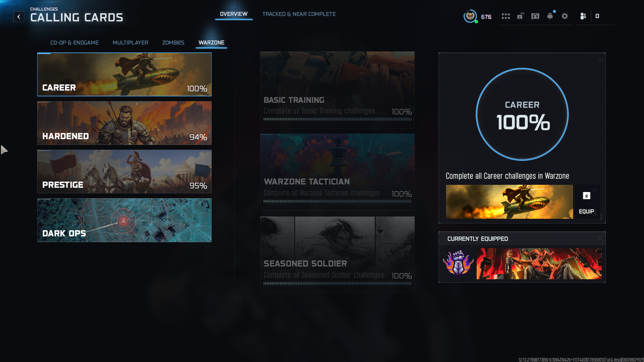Click the equipped demon calling card
This screenshot has width=644, height=362.
539,263
